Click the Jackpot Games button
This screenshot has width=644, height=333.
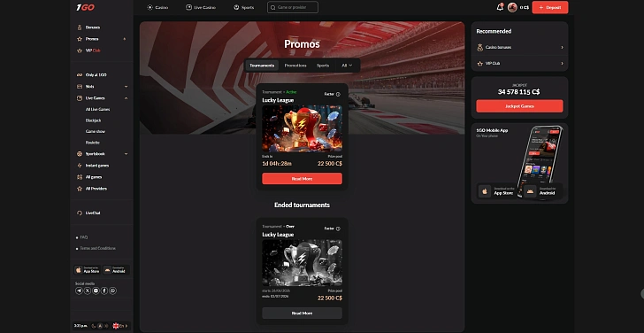click(x=519, y=106)
